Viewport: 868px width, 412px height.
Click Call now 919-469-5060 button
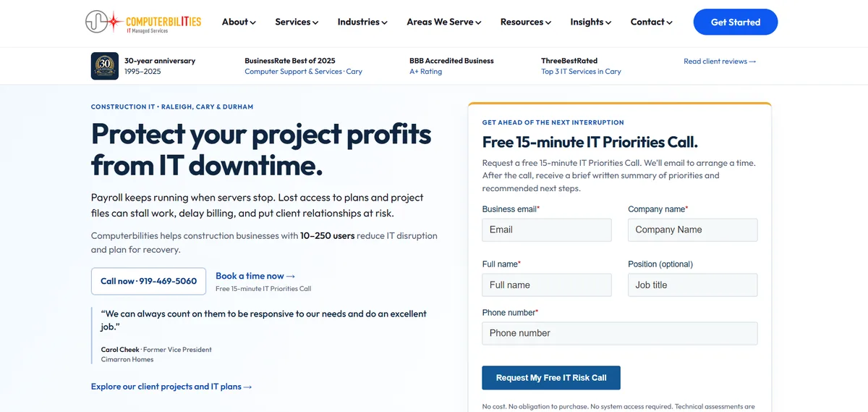tap(148, 281)
